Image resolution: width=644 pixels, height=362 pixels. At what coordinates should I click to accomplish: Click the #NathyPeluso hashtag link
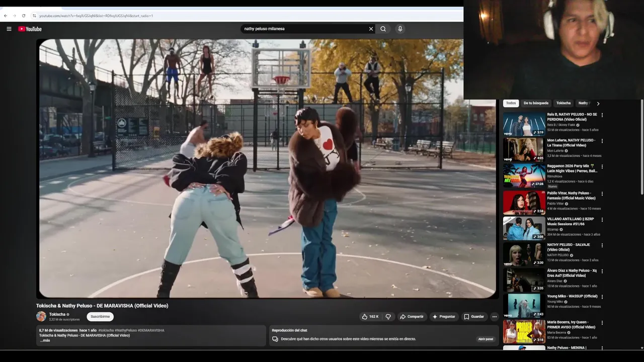point(126,330)
